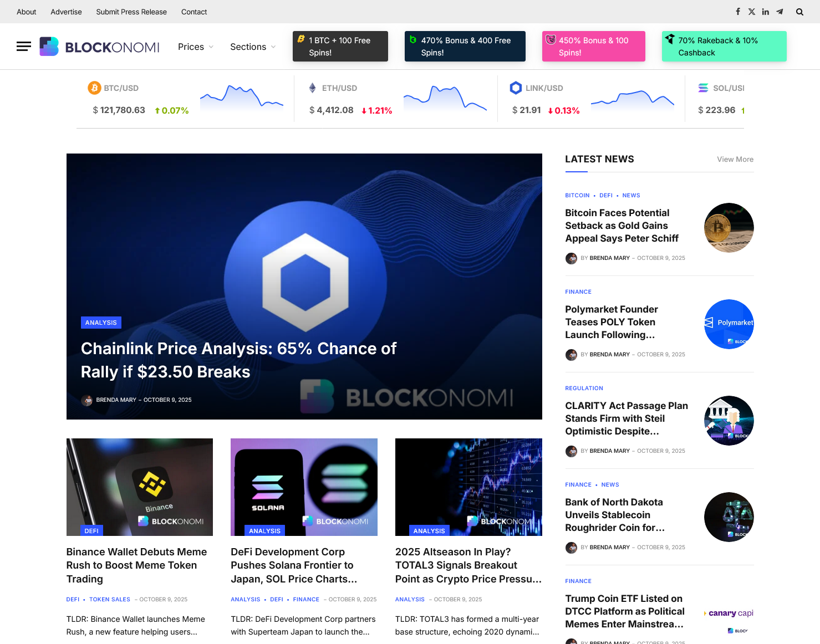
Task: Open the search magnifier icon
Action: [799, 11]
